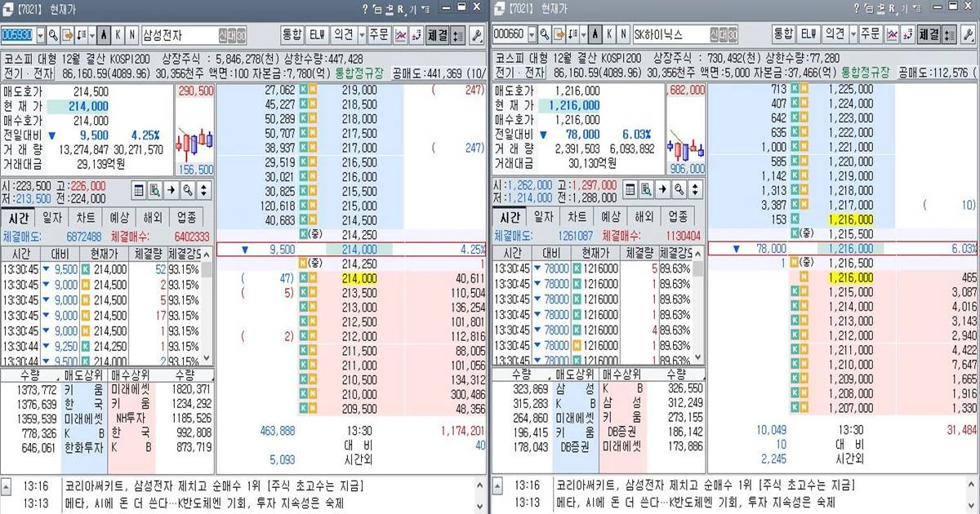The image size is (980, 514).
Task: Click 주문 order button in Samsung window
Action: point(379,35)
